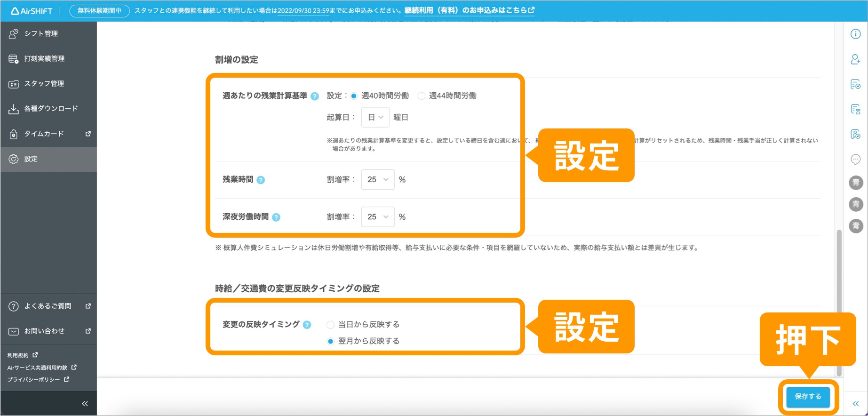Select 週40時間労働 radio button

point(354,96)
